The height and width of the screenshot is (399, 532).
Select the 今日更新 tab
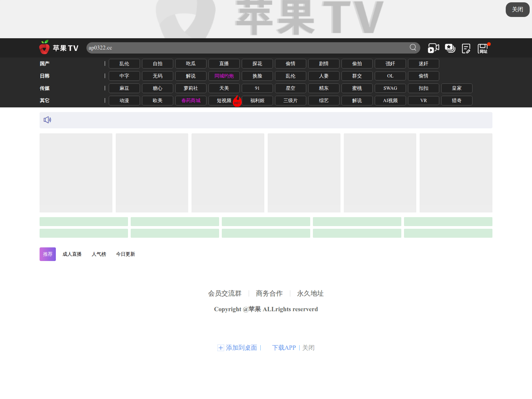[x=125, y=254]
